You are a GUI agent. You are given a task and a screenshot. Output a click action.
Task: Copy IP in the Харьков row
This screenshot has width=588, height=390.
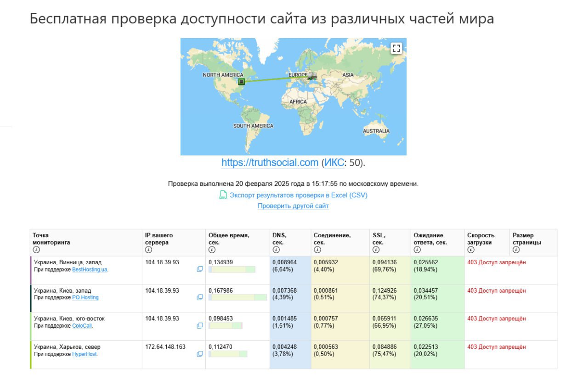click(x=200, y=354)
